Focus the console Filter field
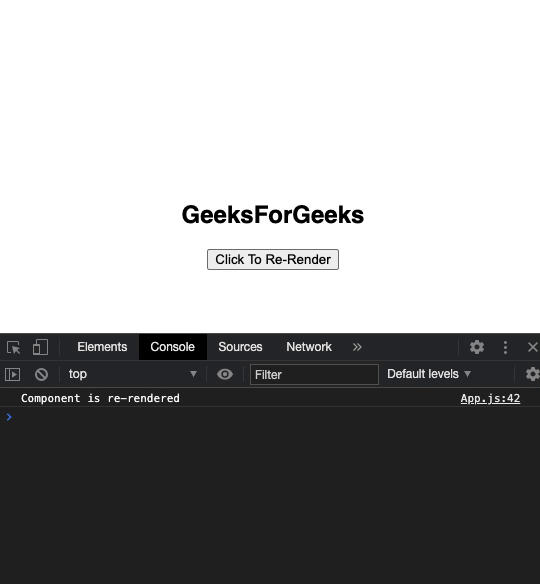Screen dimensions: 540x584 click(x=314, y=374)
